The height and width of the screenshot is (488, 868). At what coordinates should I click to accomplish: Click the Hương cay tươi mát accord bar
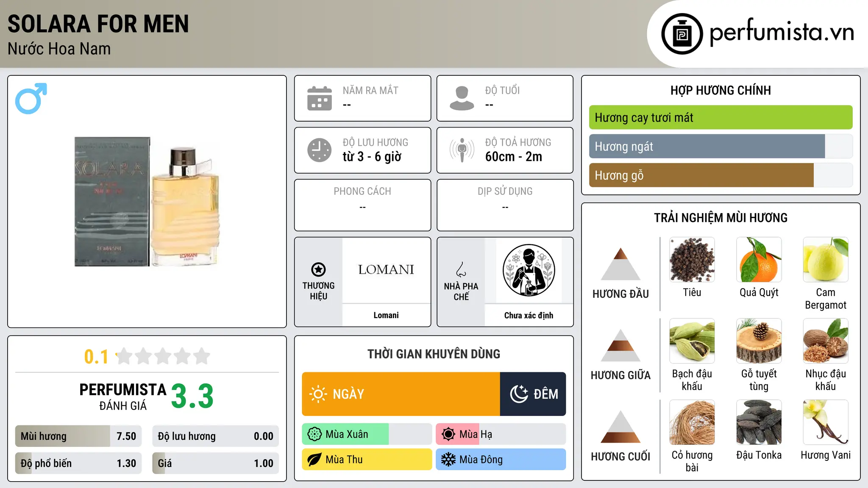(721, 117)
